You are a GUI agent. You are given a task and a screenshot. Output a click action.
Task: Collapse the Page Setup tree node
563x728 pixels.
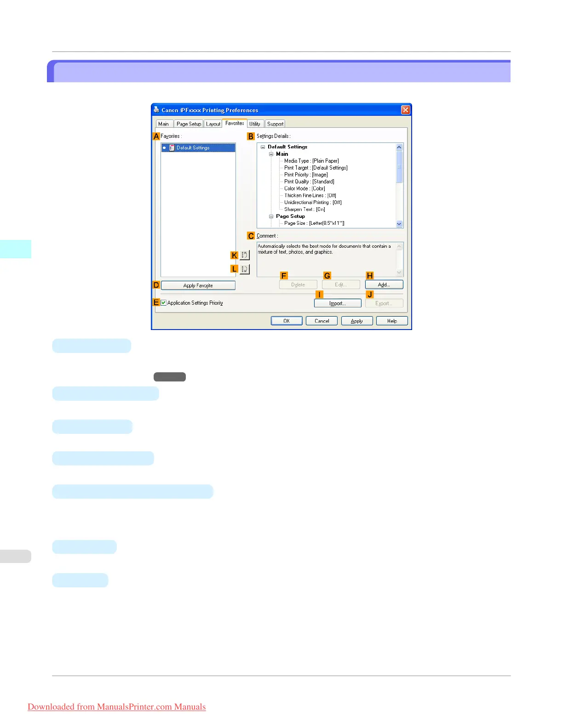coord(271,216)
